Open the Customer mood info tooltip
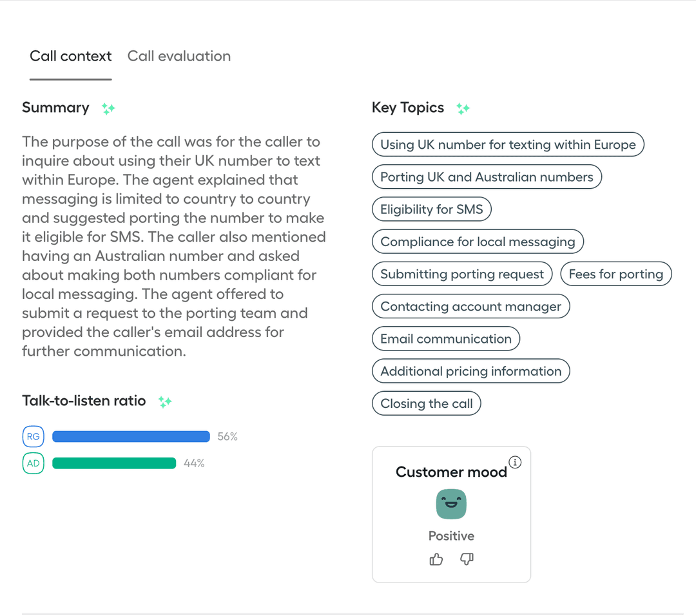The height and width of the screenshot is (616, 696). (x=515, y=462)
